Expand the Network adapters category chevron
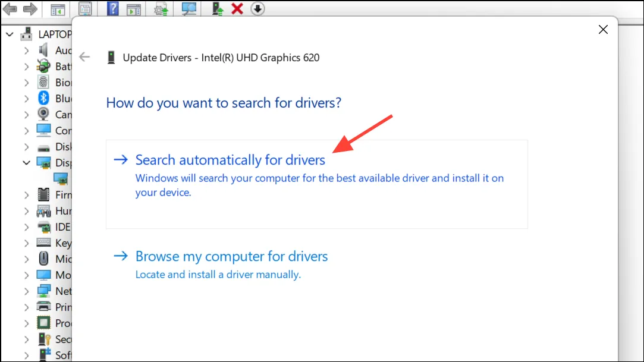Image resolution: width=644 pixels, height=362 pixels. pyautogui.click(x=26, y=291)
